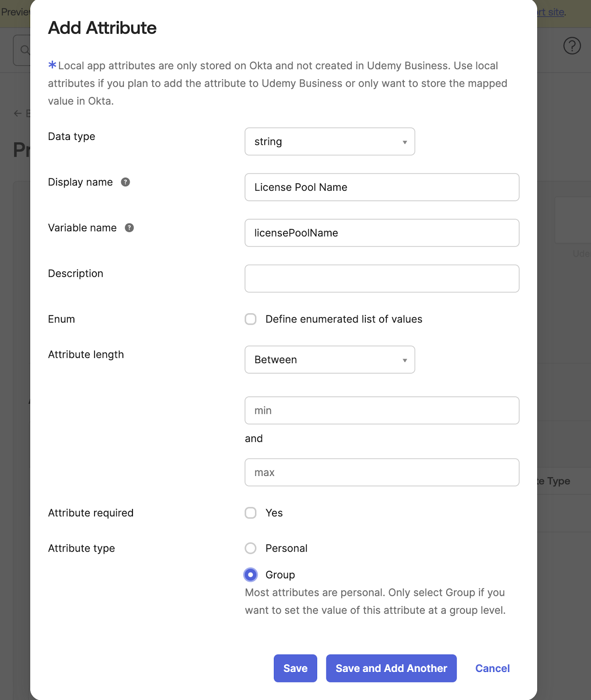The width and height of the screenshot is (591, 700).
Task: Click the Display name help icon
Action: 126,182
